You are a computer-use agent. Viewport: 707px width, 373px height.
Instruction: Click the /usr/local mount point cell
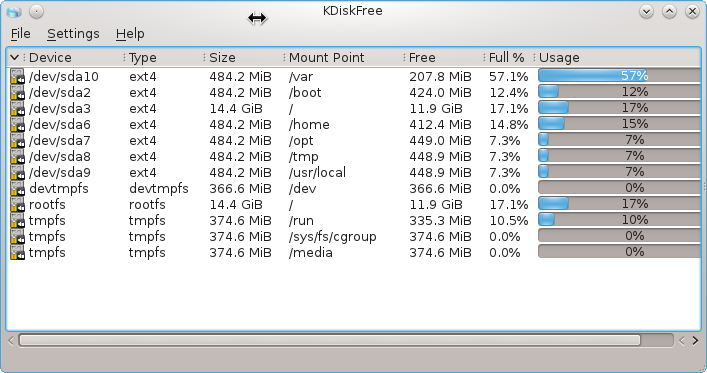(x=317, y=173)
